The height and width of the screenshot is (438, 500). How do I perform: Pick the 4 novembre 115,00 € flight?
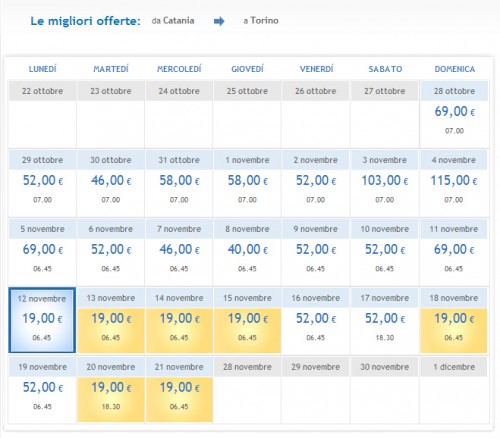click(454, 183)
